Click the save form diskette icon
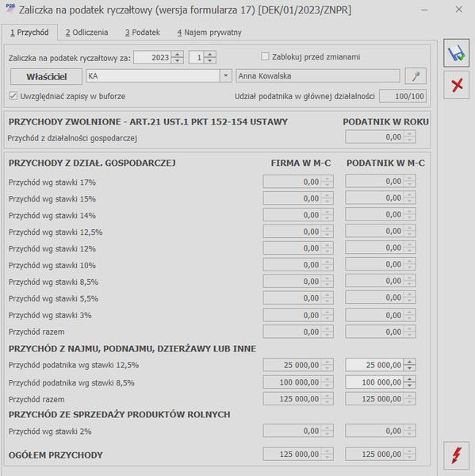Screen dimensions: 475x476 click(456, 53)
